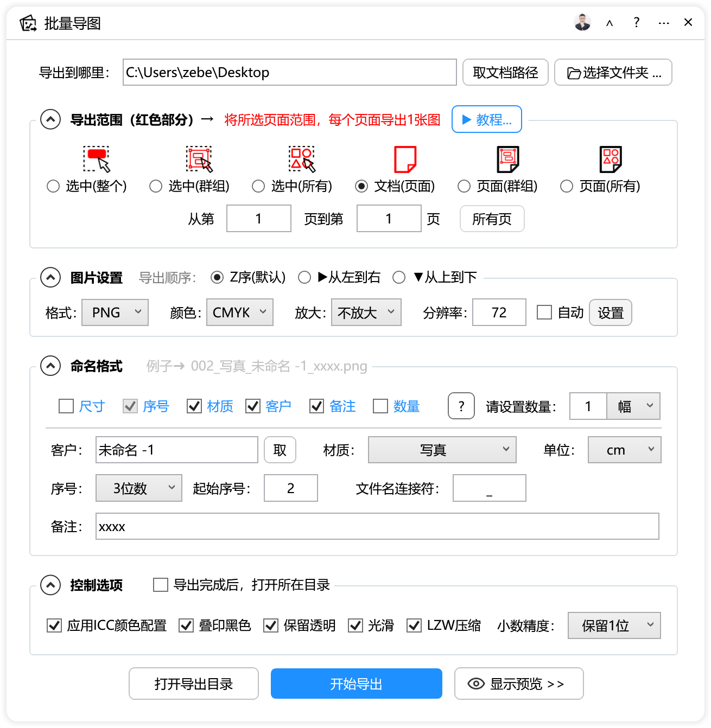This screenshot has width=711, height=728.
Task: Enable the 尺寸 naming checkbox
Action: point(66,406)
